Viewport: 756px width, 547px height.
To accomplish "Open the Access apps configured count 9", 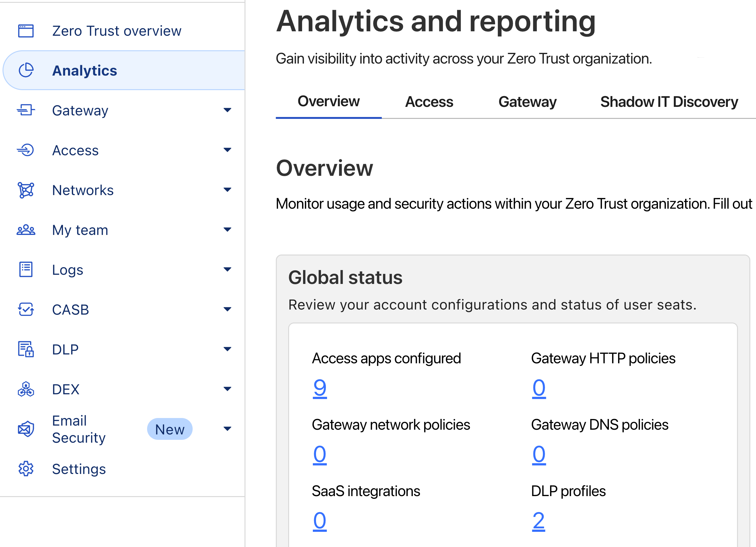I will coord(320,388).
